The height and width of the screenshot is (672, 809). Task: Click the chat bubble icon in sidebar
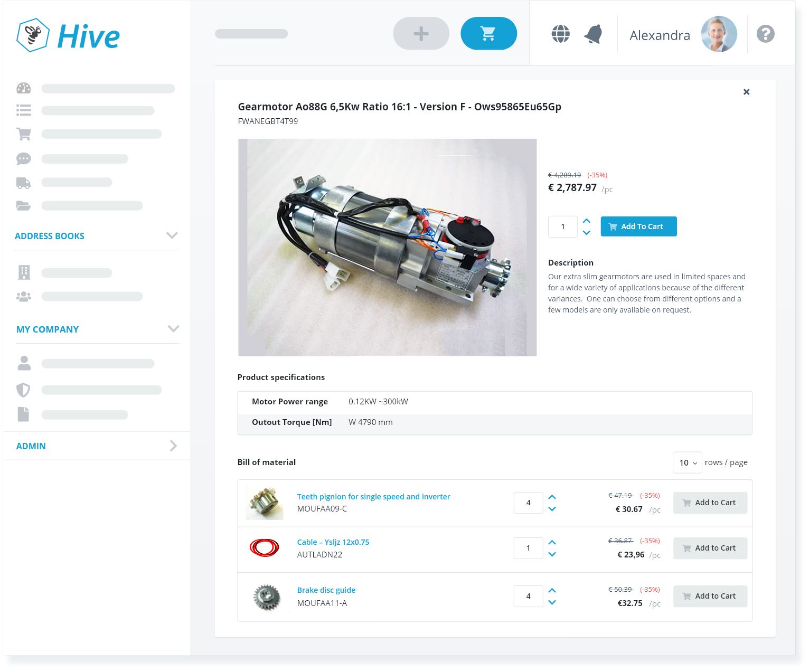pos(24,159)
